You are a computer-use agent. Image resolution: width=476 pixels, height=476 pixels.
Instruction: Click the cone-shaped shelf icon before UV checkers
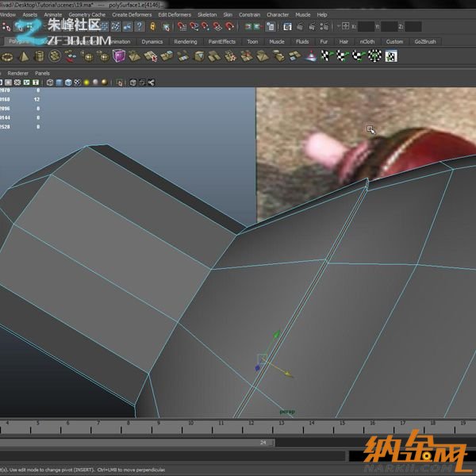click(x=311, y=56)
